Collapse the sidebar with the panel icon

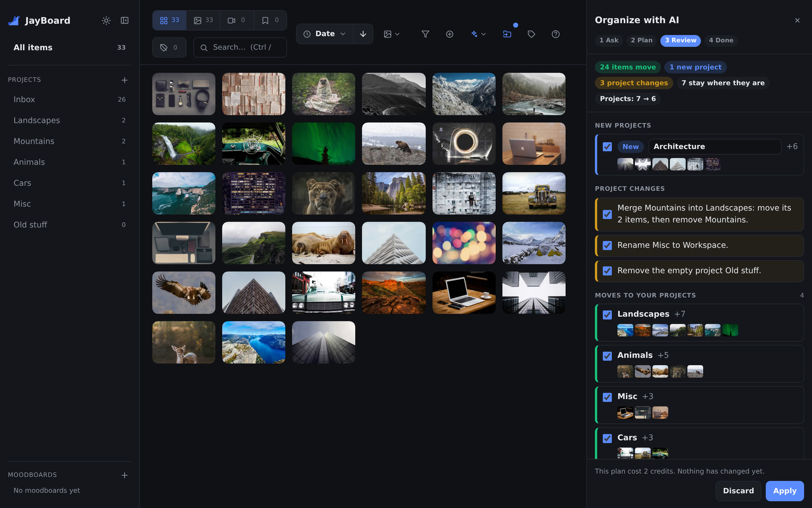point(125,20)
